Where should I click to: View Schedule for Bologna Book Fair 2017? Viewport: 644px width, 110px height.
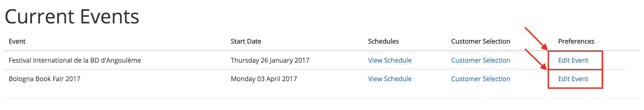[x=390, y=79]
